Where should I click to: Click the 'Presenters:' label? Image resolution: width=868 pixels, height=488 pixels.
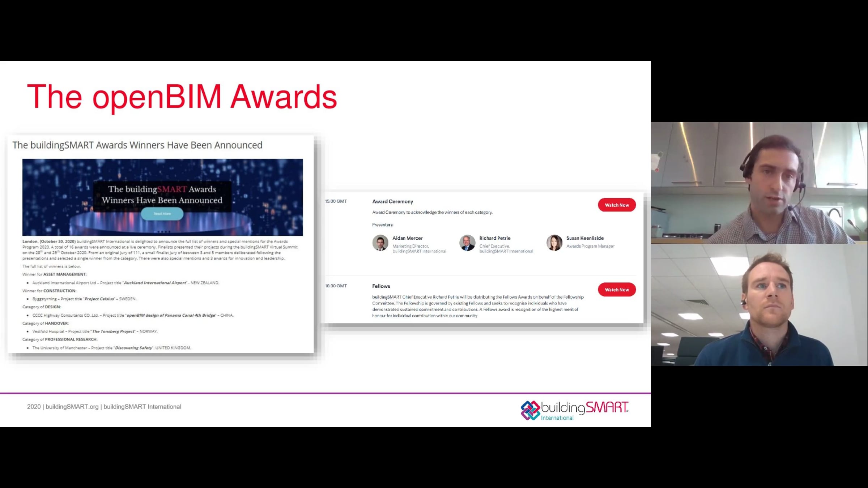coord(383,225)
